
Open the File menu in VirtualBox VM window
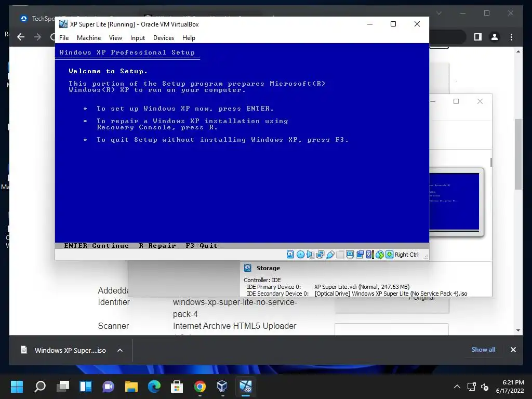pos(64,37)
